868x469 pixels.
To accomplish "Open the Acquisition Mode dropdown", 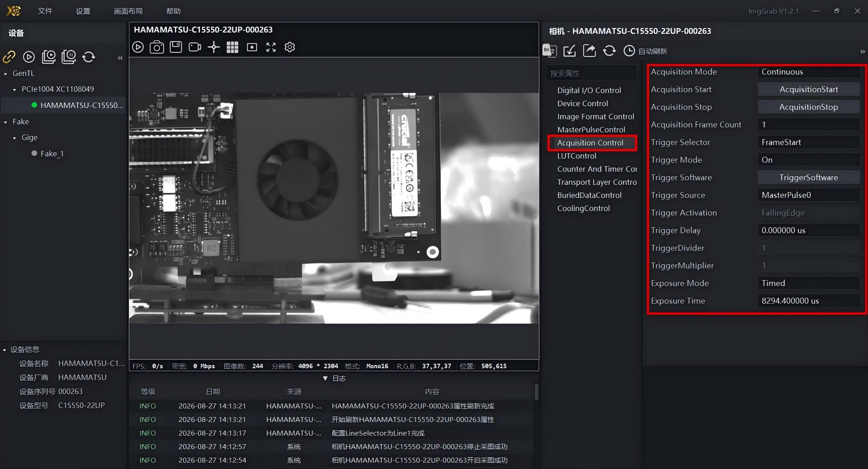I will [809, 72].
